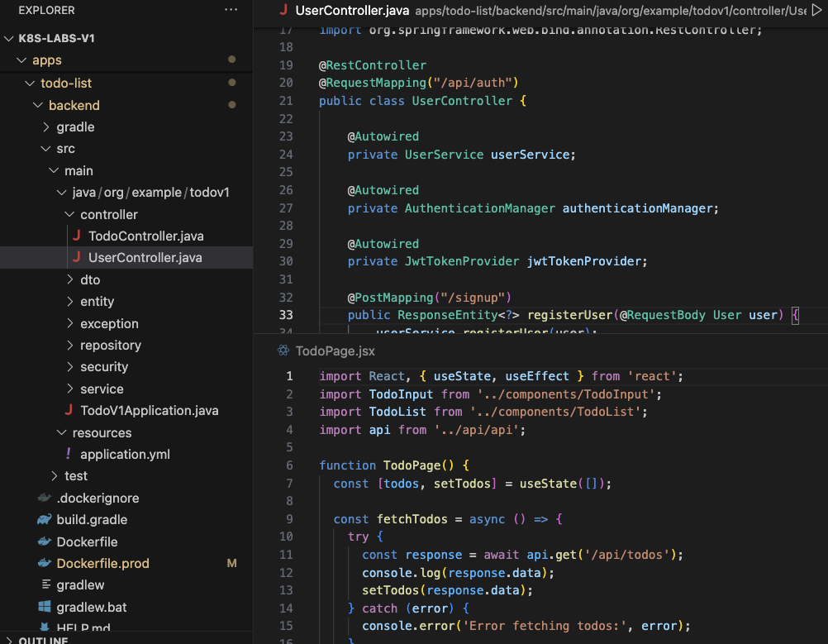Click 'authenticationManager' field on line 27
This screenshot has height=644, width=828.
[x=637, y=208]
